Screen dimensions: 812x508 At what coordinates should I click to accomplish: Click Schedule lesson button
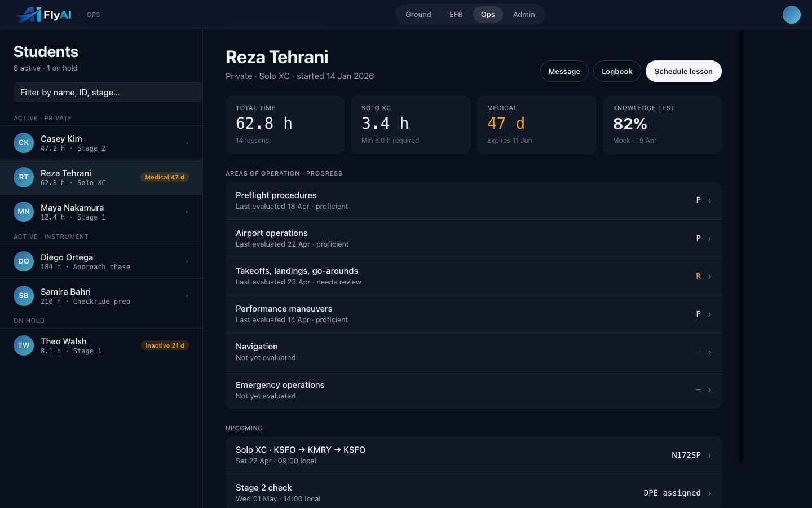pos(683,71)
